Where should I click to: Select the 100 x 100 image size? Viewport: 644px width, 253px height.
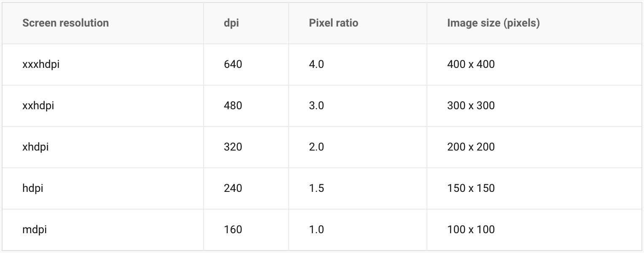(x=471, y=229)
